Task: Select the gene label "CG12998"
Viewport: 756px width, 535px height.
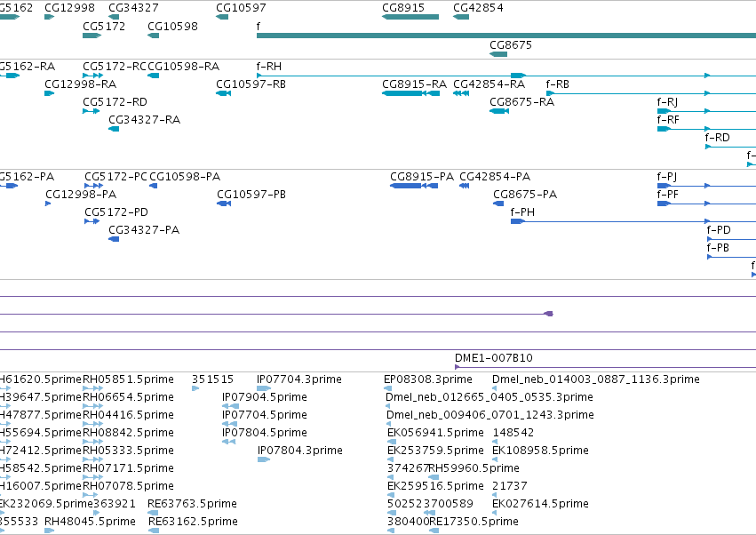Action: pyautogui.click(x=69, y=8)
